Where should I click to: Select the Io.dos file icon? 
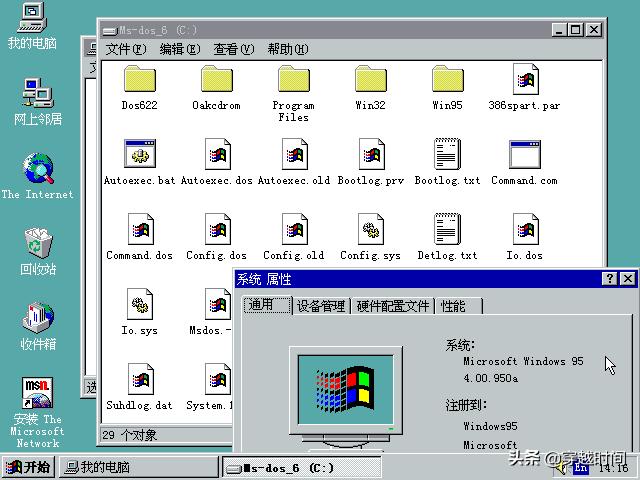526,229
